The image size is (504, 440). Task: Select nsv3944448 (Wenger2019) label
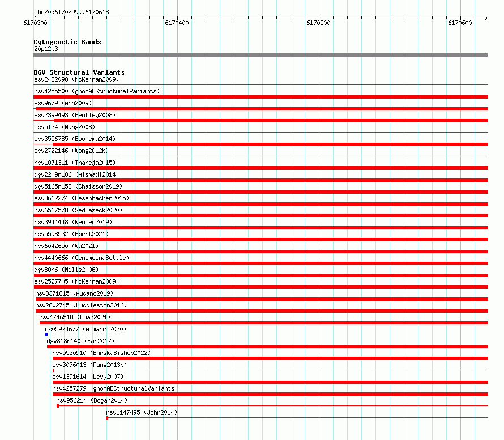click(x=73, y=222)
